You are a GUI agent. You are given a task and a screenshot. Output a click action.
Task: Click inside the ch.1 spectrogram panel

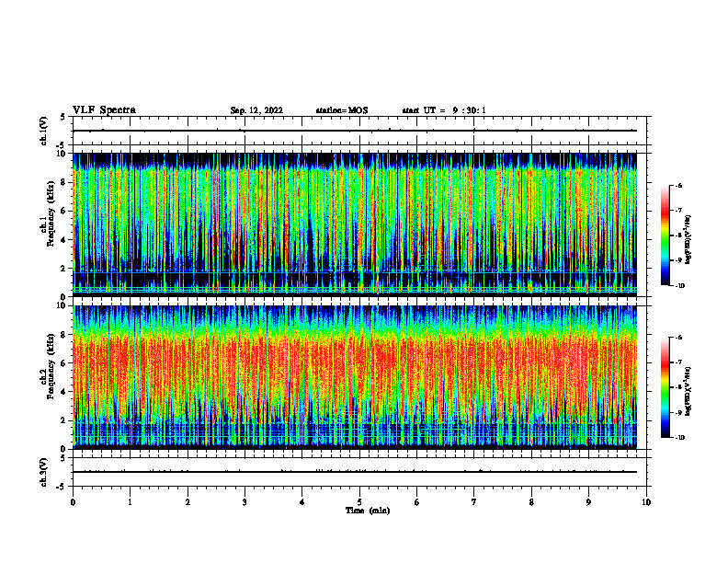tap(355, 224)
